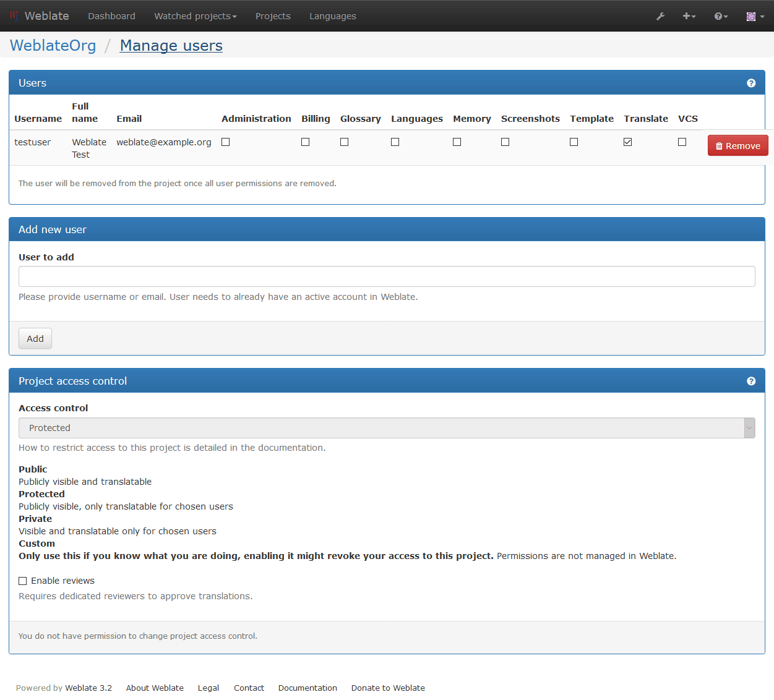Open WeblateOrg breadcrumb link
Screen dimensions: 774x700
[53, 46]
